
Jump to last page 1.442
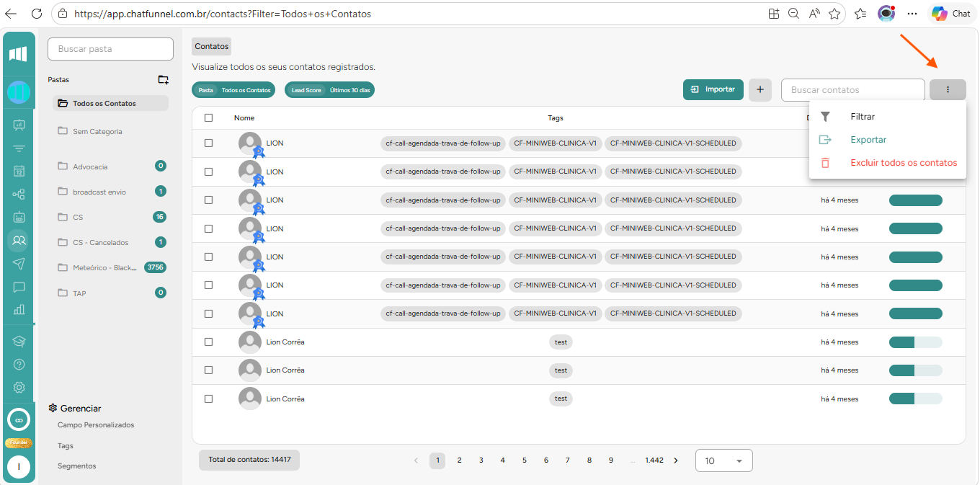(x=654, y=460)
